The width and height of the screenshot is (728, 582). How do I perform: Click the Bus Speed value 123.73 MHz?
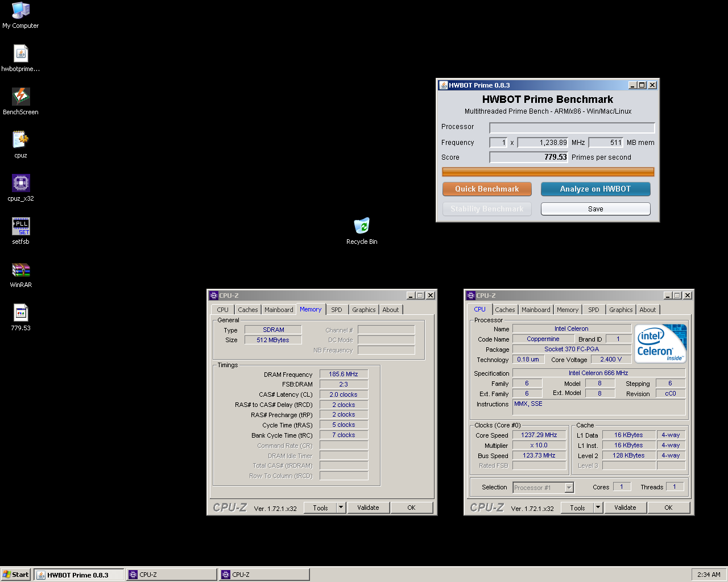[539, 455]
